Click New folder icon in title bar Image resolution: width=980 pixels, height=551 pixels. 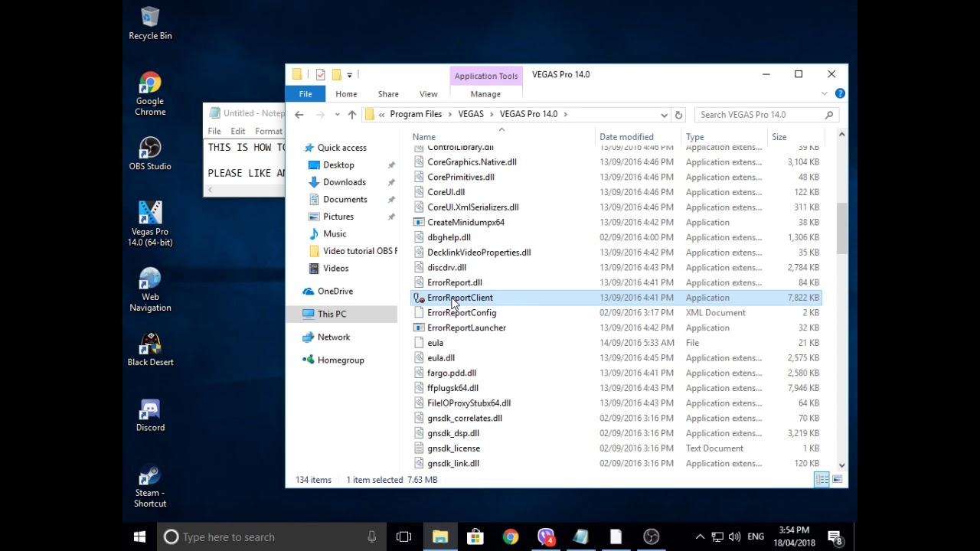(335, 74)
